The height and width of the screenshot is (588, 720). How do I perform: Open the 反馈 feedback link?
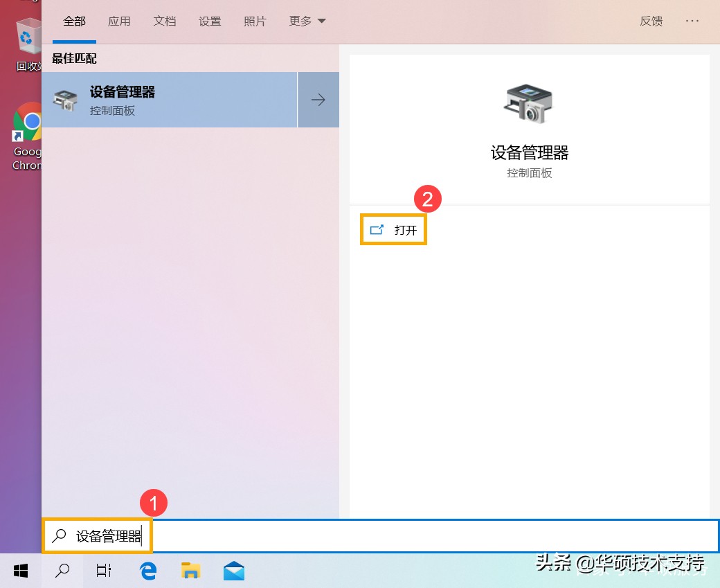[x=651, y=21]
